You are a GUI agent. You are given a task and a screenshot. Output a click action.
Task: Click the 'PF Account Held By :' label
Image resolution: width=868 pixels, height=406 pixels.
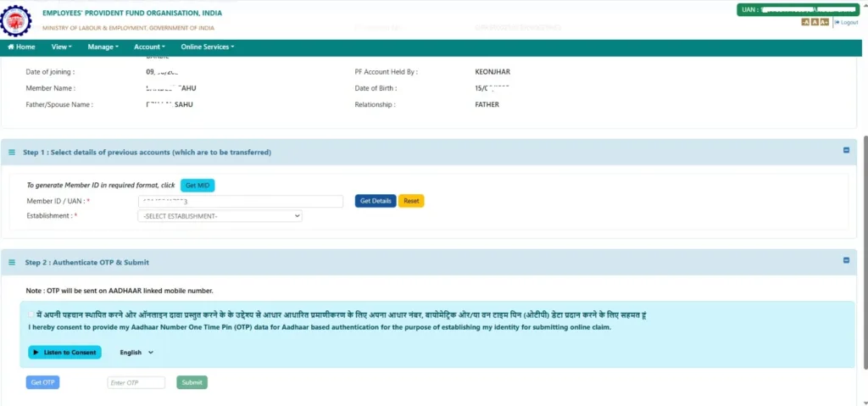click(x=386, y=72)
